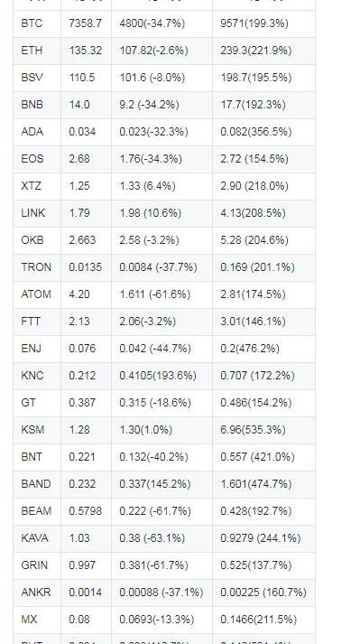Click the ETH price 135.32 cell
Screen dimensions: 351x644
pyautogui.click(x=86, y=51)
